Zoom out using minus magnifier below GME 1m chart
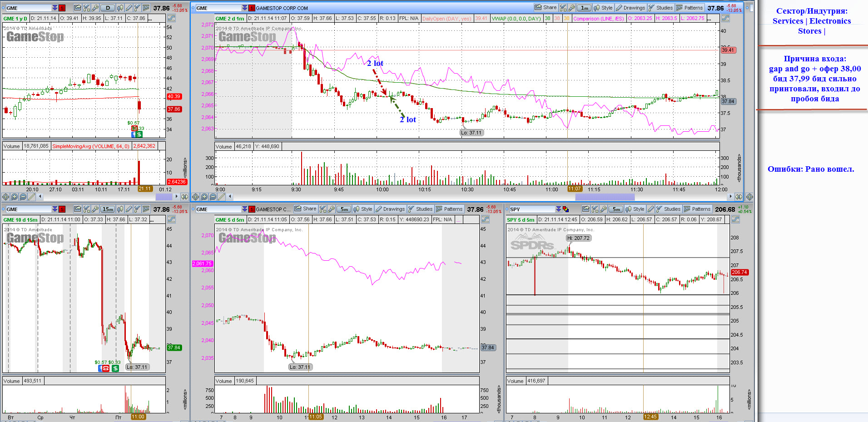Viewport: 868px width, 422px height. (213, 197)
